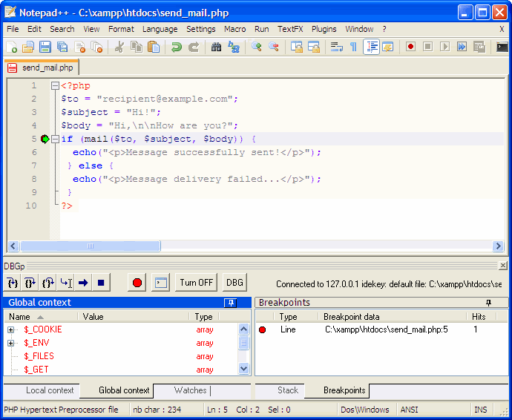Toggle the indent guide toolbar button

pos(371,47)
